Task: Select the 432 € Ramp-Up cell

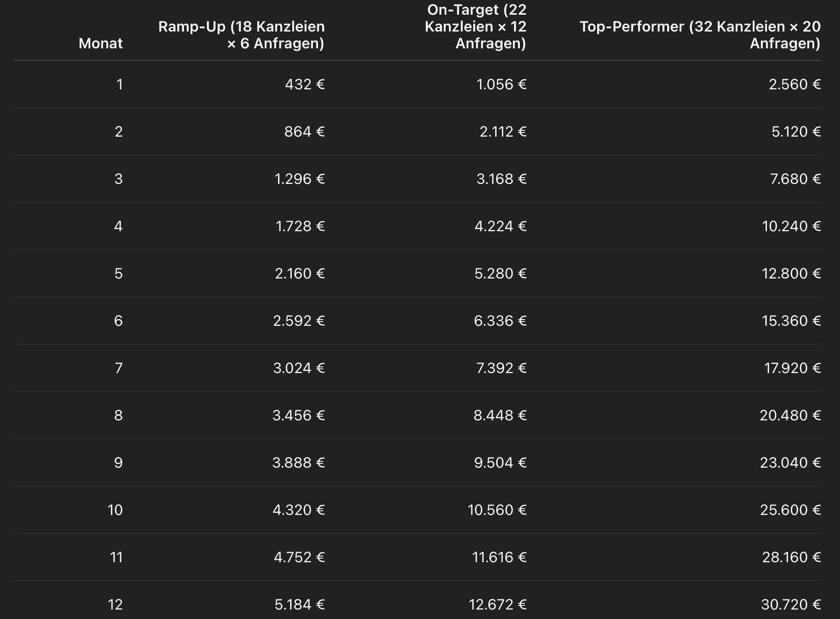Action: coord(304,84)
